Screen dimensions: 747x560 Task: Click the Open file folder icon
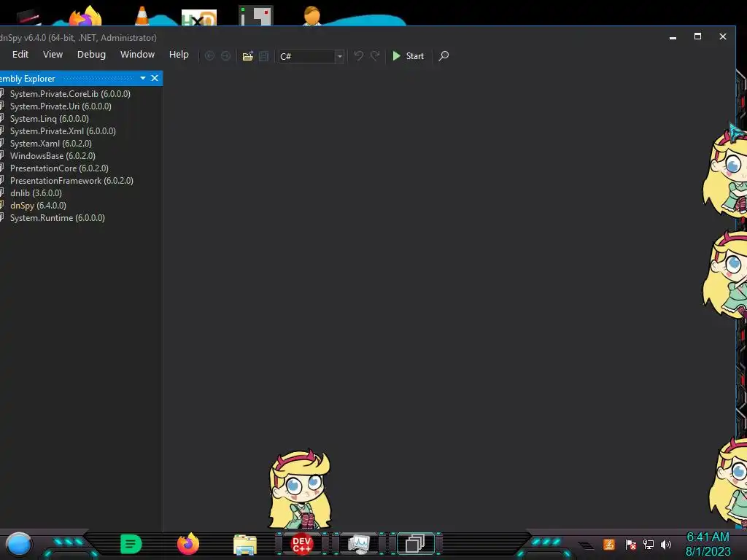coord(248,56)
